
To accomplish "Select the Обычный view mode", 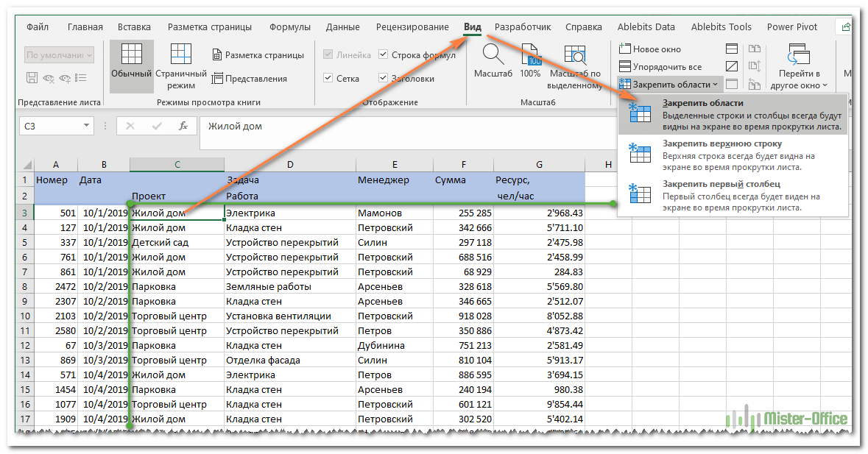I will point(131,65).
